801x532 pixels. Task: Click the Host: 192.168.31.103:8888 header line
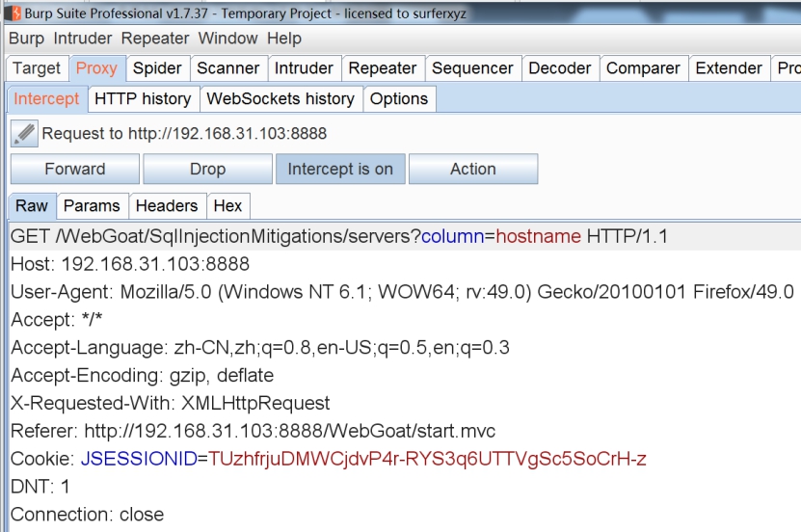(x=130, y=264)
